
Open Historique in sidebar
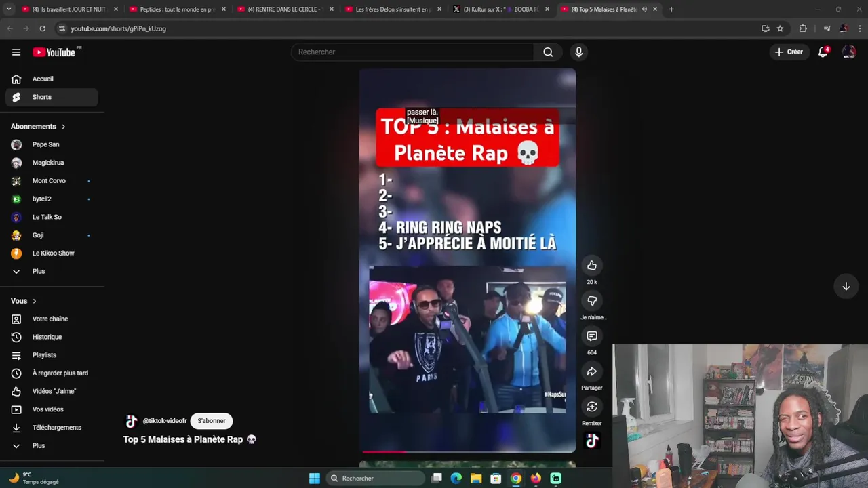pos(52,337)
